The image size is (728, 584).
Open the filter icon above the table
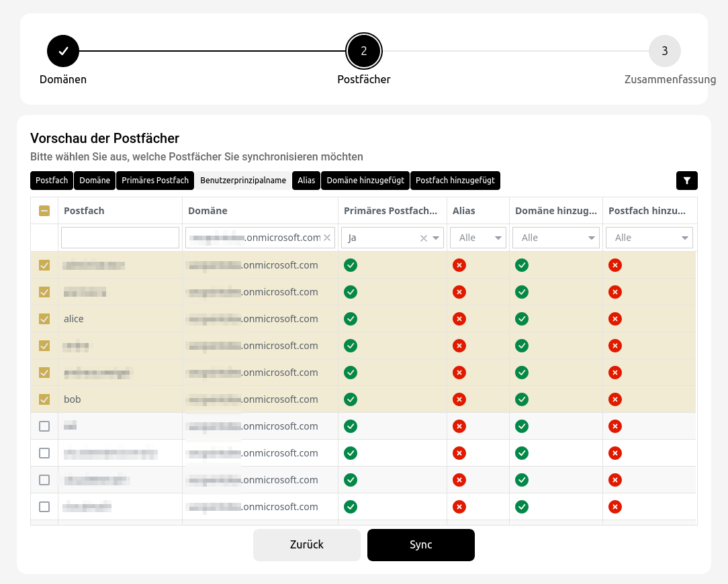686,181
